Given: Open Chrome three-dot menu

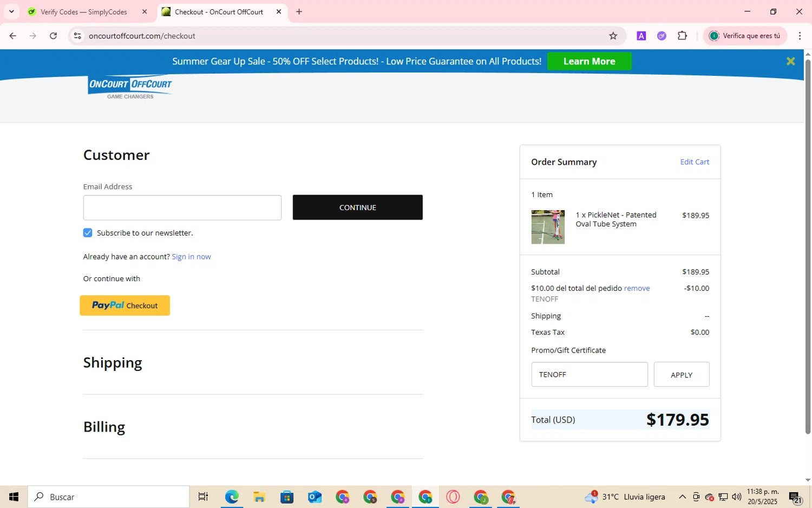Looking at the screenshot, I should click(x=800, y=36).
